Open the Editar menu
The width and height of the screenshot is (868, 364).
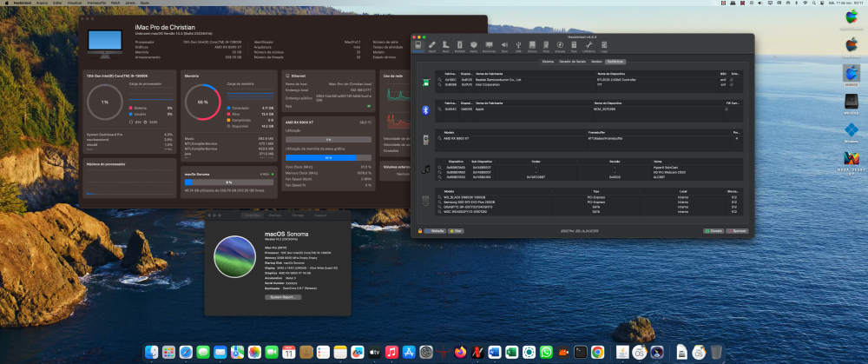point(57,3)
